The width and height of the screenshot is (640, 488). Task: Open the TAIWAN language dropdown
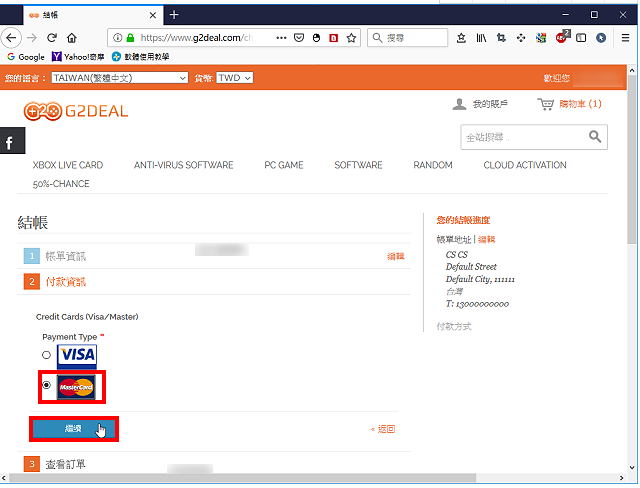(x=120, y=78)
